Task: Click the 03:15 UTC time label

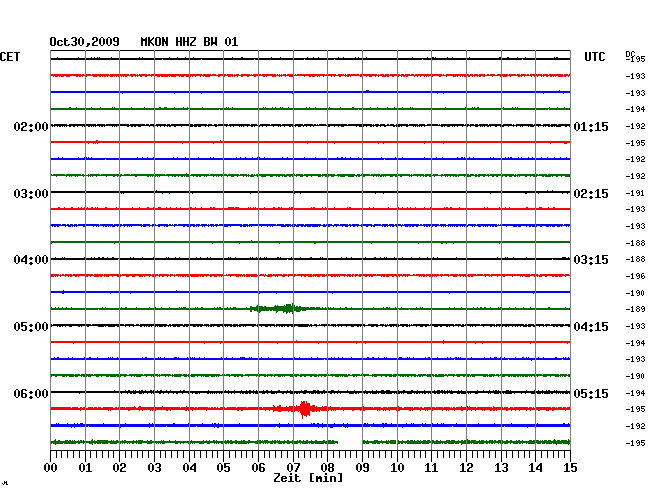Action: (x=591, y=260)
